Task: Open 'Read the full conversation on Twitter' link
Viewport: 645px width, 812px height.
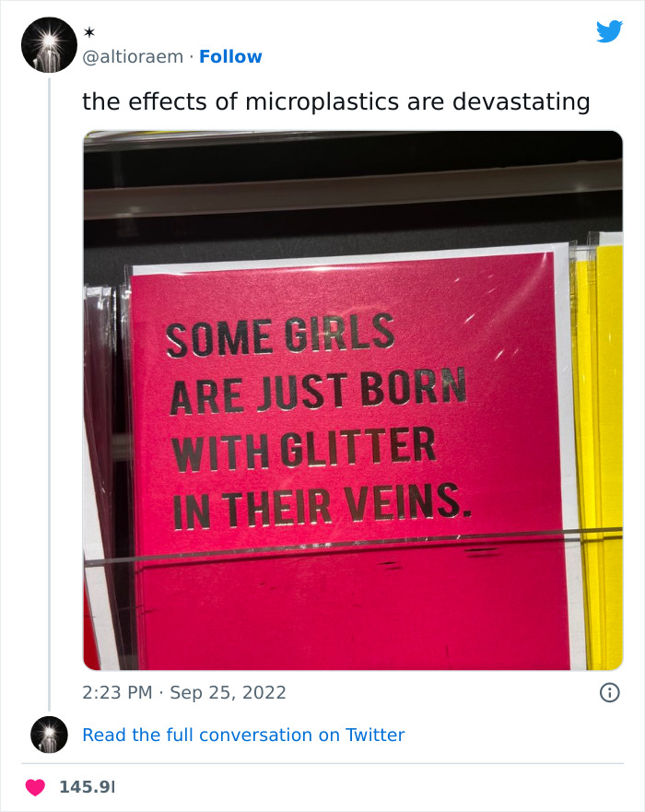Action: 243,735
